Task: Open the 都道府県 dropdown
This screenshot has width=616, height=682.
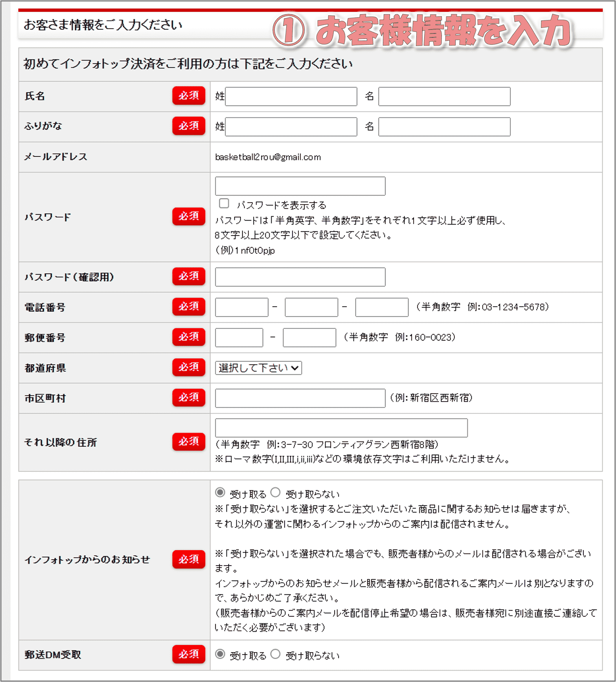Action: [x=258, y=368]
